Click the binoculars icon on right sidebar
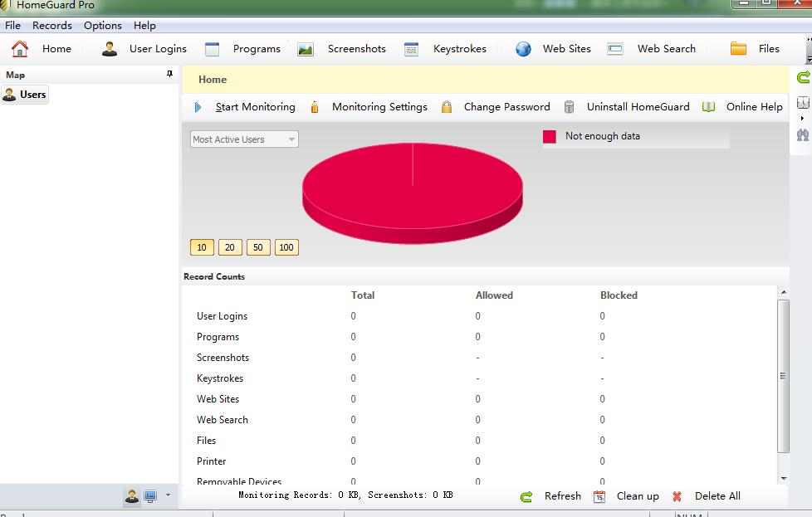The image size is (812, 517). [803, 135]
